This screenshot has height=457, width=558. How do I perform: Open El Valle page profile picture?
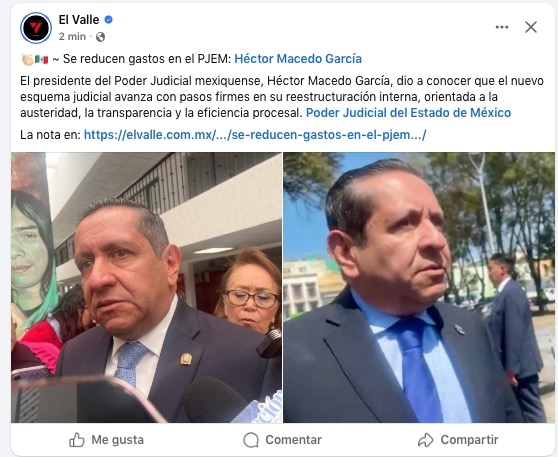(36, 28)
